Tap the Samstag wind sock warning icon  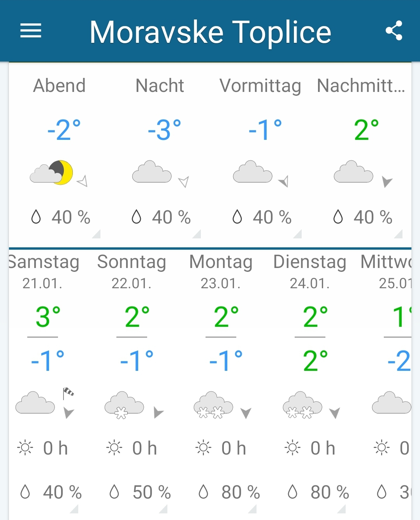(69, 393)
